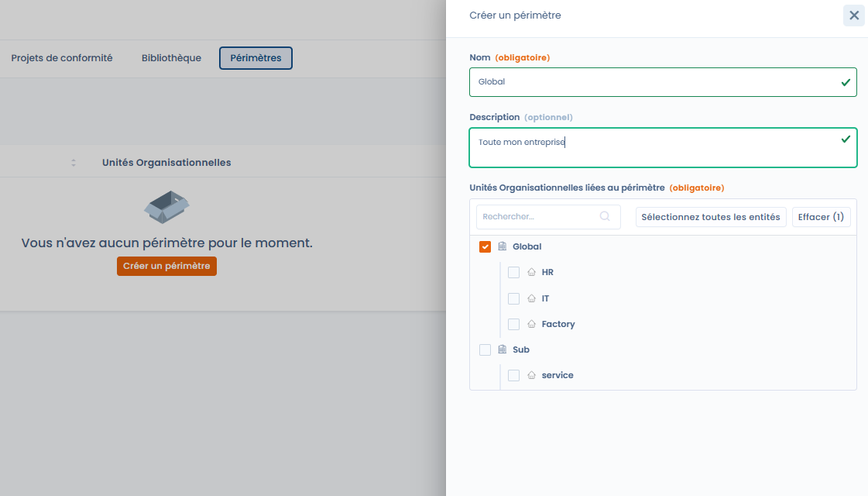Viewport: 868px width, 496px height.
Task: Enable the Sub entity checkbox
Action: 485,350
